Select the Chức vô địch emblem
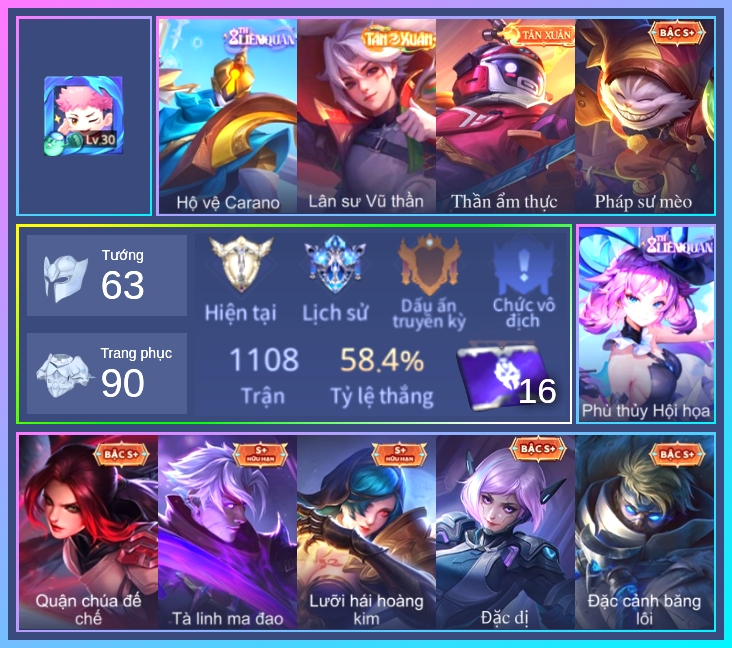Image resolution: width=732 pixels, height=648 pixels. coord(524,265)
